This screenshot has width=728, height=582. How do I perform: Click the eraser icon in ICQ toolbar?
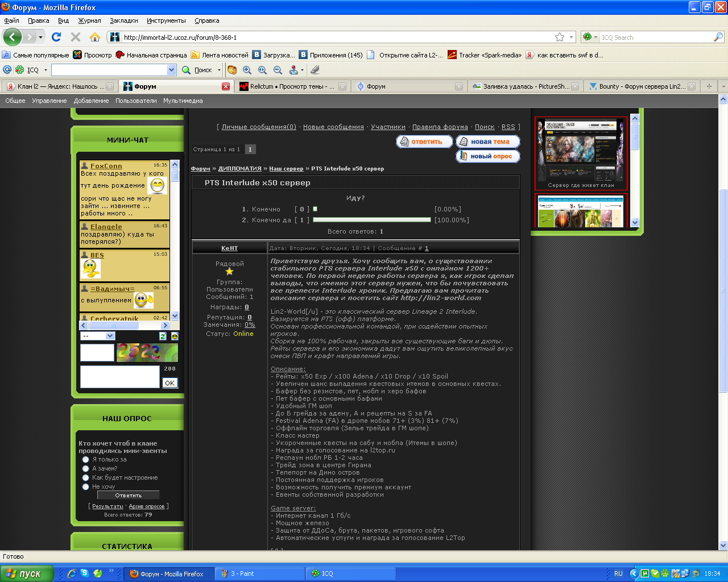point(315,70)
